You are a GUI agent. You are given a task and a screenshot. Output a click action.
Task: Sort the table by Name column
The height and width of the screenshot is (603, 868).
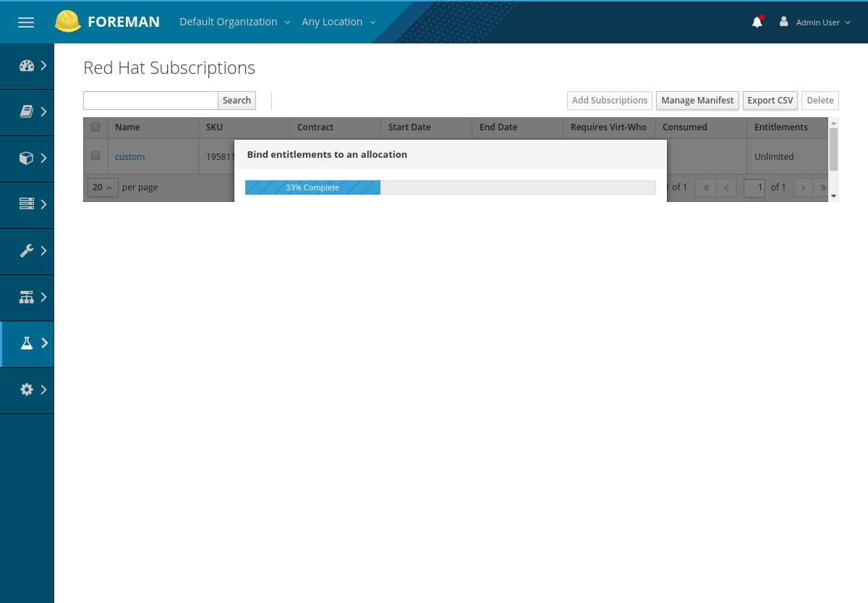click(127, 127)
